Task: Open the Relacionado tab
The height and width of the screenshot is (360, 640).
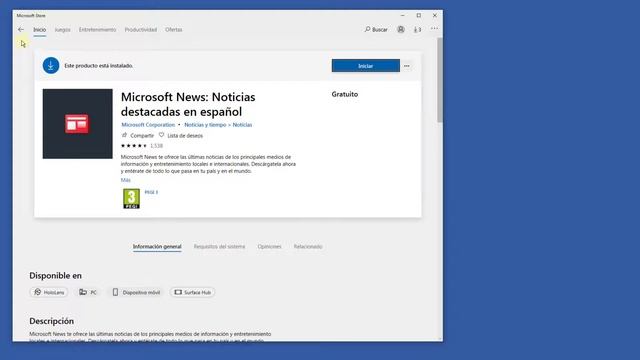Action: click(x=308, y=247)
